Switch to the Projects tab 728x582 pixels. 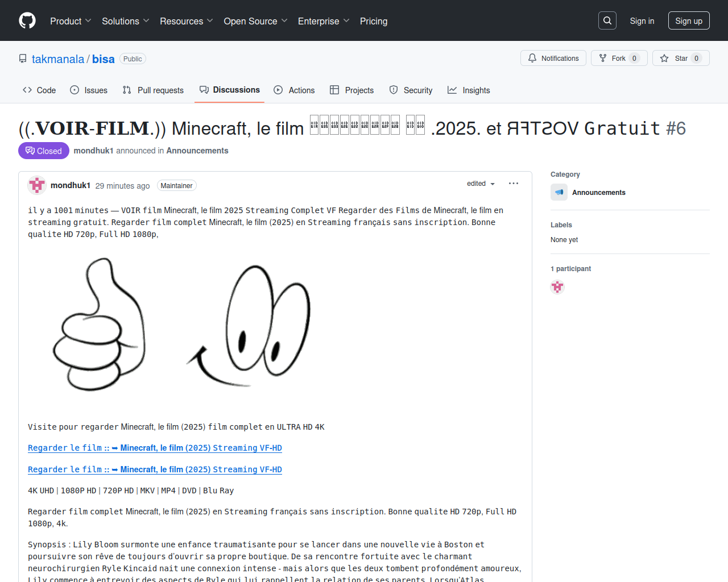point(351,90)
